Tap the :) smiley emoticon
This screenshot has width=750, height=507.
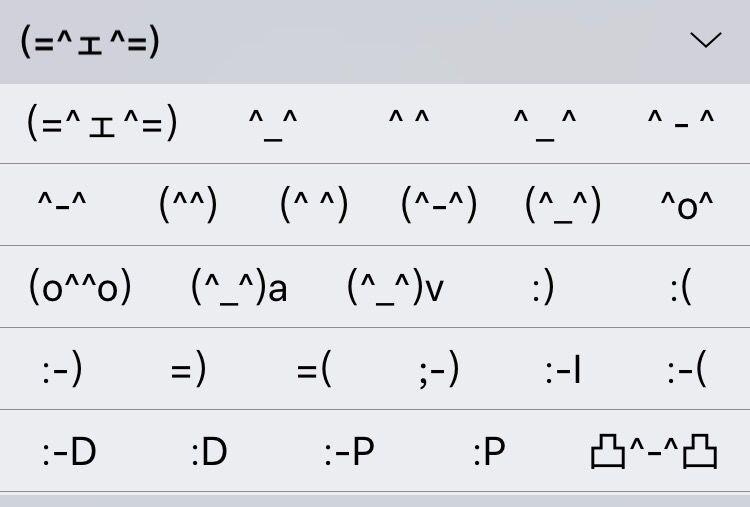(x=542, y=288)
